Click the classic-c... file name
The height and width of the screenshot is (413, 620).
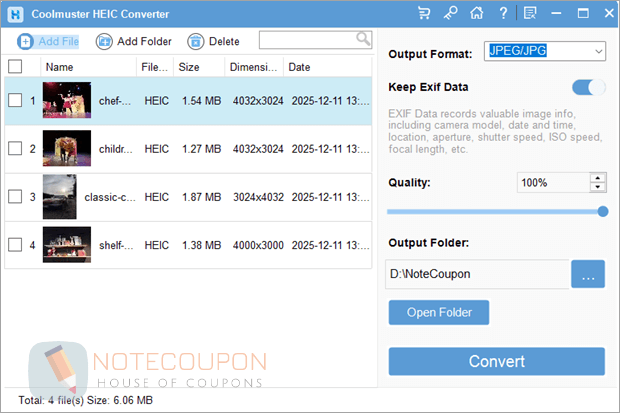(110, 197)
